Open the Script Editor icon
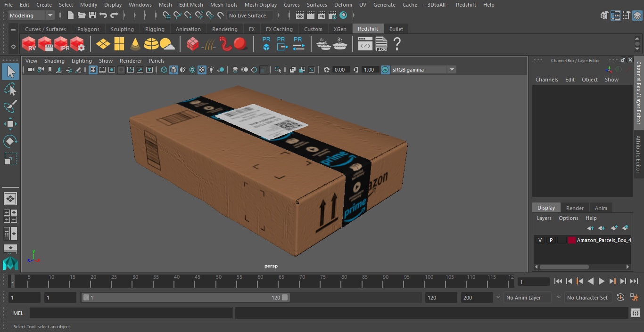The image size is (644, 332). pyautogui.click(x=636, y=313)
